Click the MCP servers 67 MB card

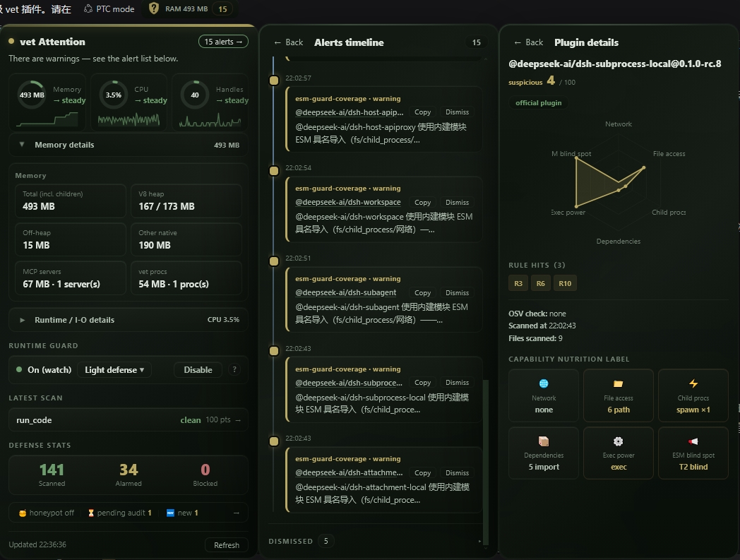(x=71, y=278)
